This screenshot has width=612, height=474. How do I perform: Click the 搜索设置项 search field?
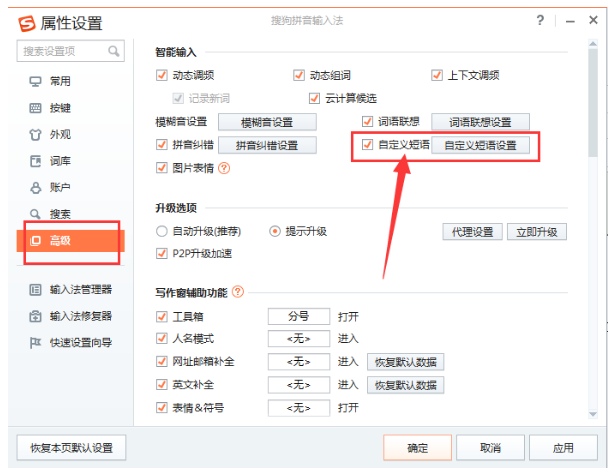click(x=71, y=51)
